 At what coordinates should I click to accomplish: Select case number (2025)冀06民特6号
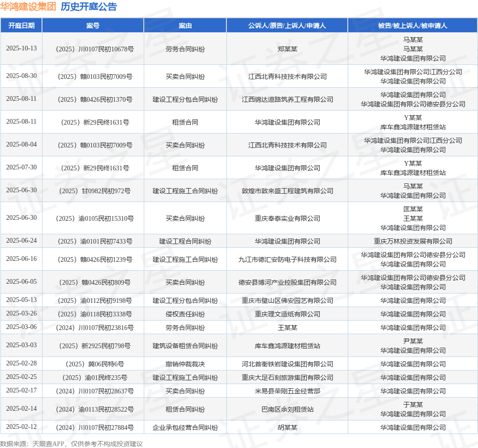click(95, 364)
